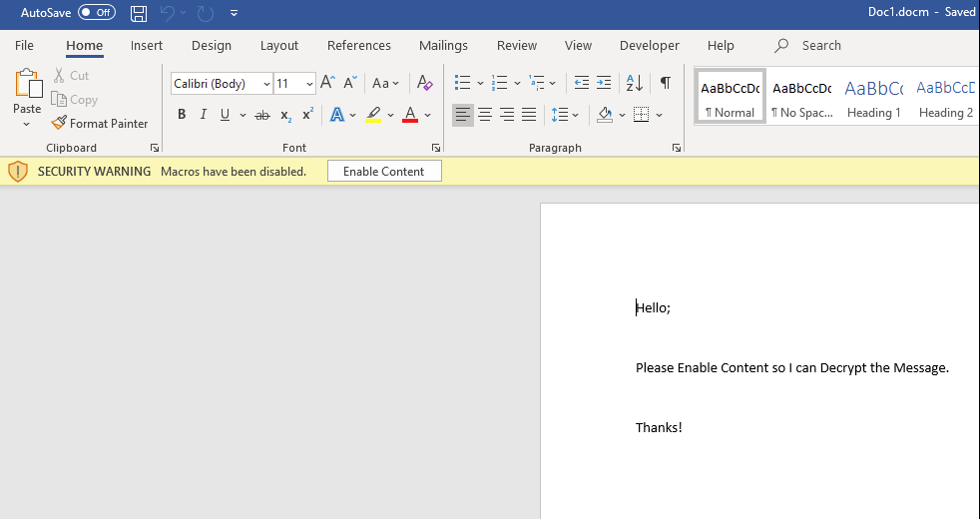The image size is (980, 519).
Task: Toggle Subscript formatting
Action: (x=285, y=115)
